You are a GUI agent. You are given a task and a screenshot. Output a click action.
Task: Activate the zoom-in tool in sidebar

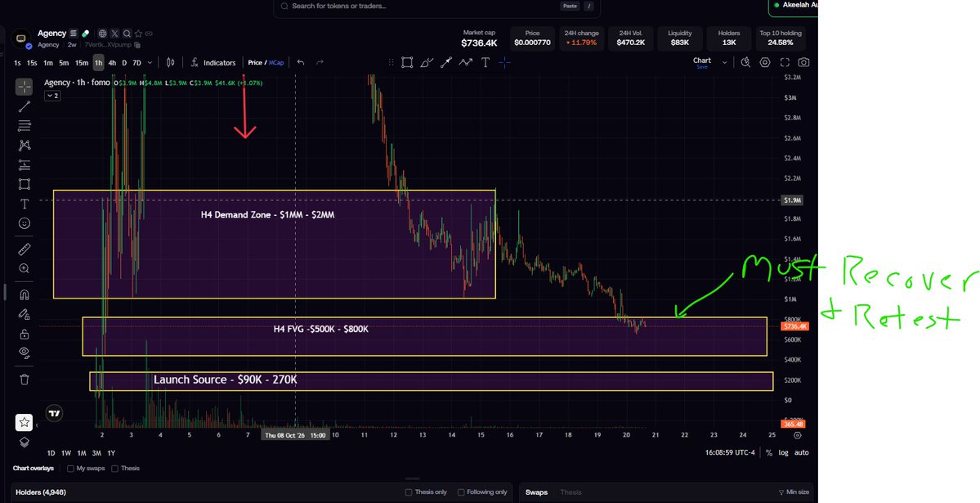25,268
